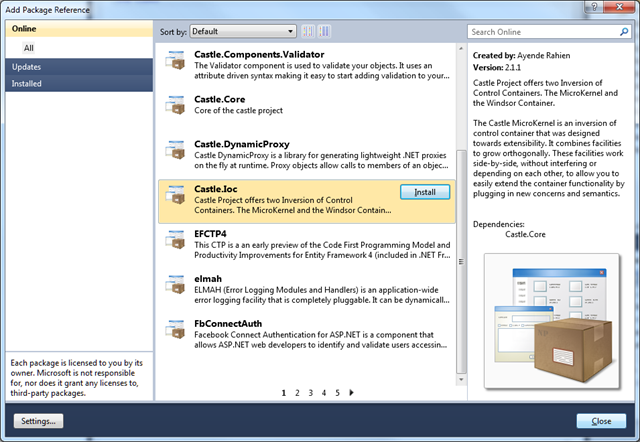This screenshot has height=442, width=640.
Task: Select the All feed under Online
Action: point(29,48)
